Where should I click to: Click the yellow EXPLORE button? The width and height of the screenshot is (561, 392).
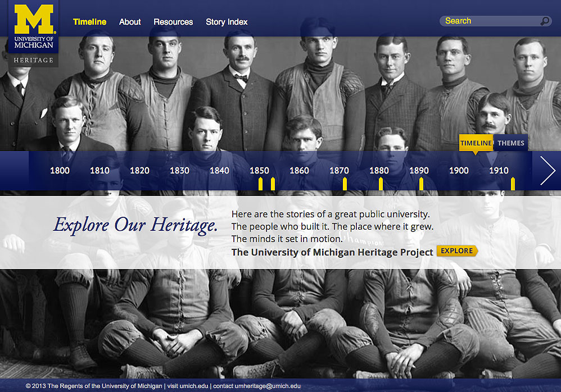(457, 251)
